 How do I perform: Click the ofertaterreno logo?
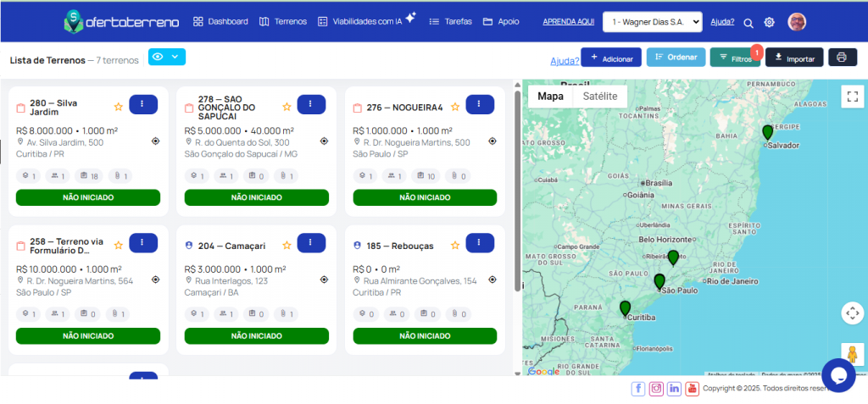(121, 21)
